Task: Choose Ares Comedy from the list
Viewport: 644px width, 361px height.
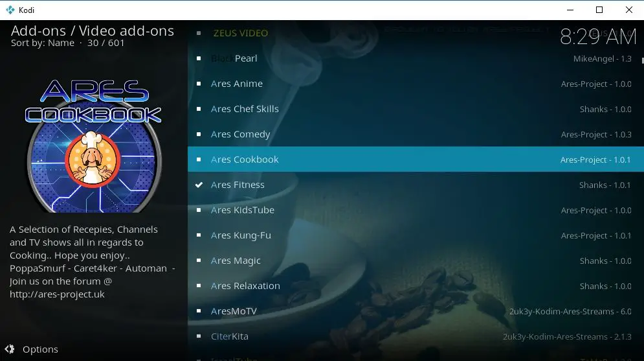Action: point(416,134)
